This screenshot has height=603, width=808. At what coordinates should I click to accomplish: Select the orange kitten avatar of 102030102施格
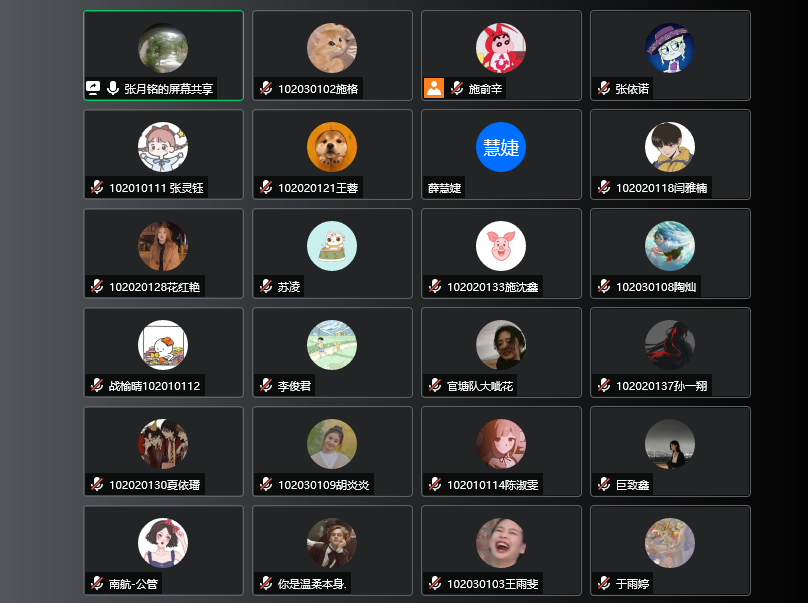tap(332, 48)
